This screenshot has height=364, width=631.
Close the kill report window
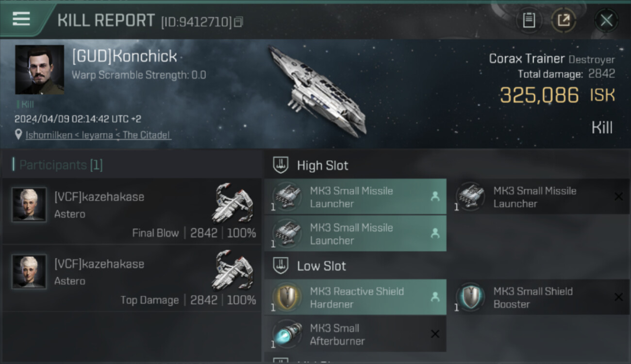(x=606, y=20)
